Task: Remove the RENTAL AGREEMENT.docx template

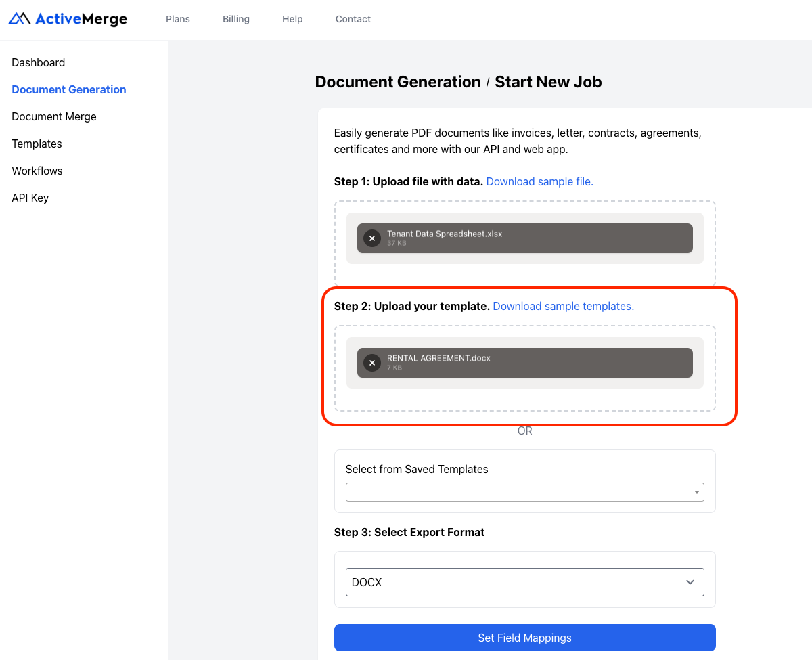Action: pos(372,363)
